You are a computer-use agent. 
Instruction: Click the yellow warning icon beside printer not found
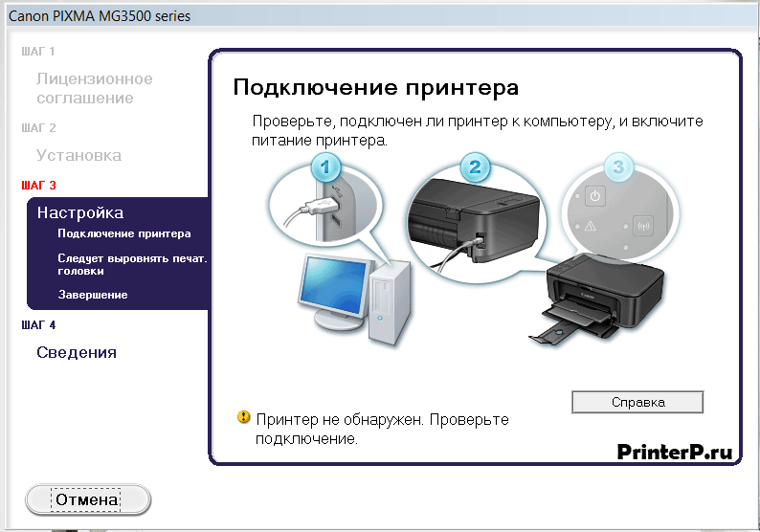pyautogui.click(x=243, y=416)
